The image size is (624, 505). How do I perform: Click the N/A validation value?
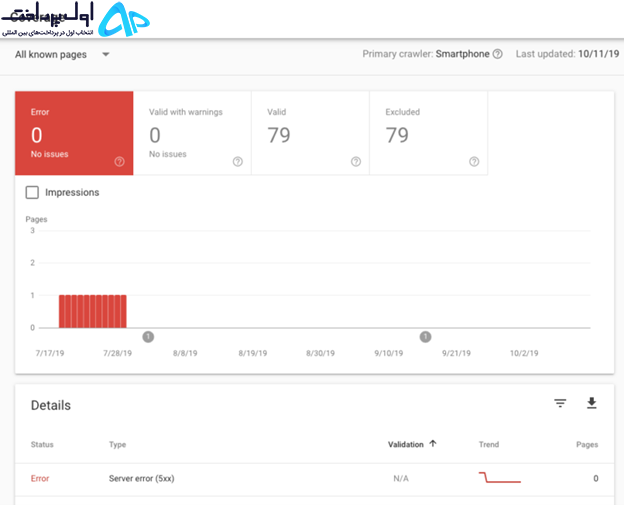point(401,478)
